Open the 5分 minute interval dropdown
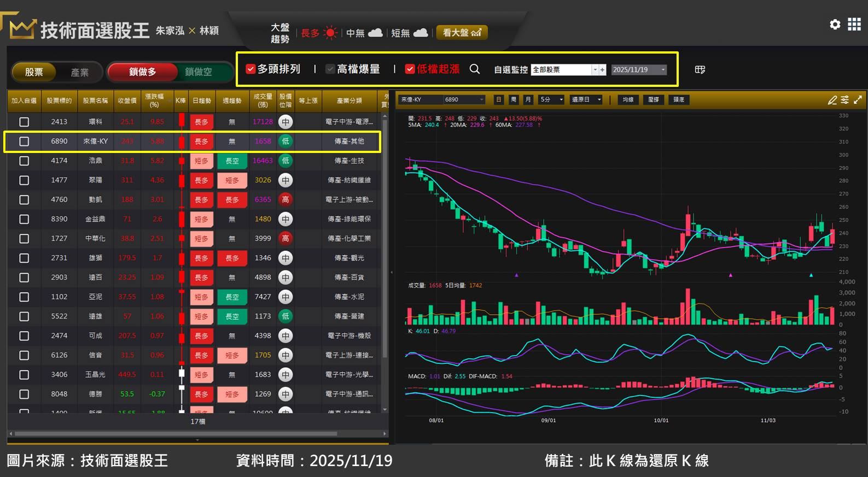868x477 pixels. pos(551,99)
